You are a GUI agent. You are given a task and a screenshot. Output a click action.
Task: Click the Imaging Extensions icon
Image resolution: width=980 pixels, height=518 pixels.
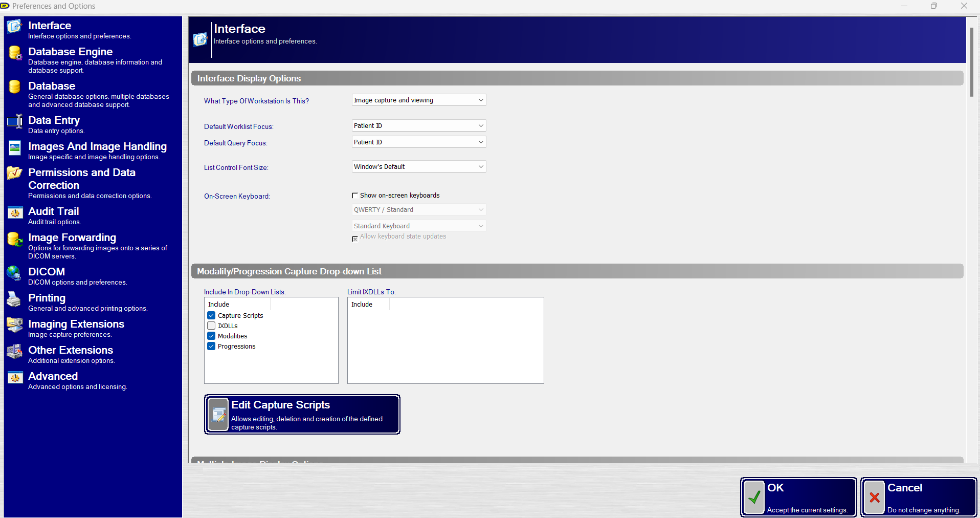[x=15, y=325]
